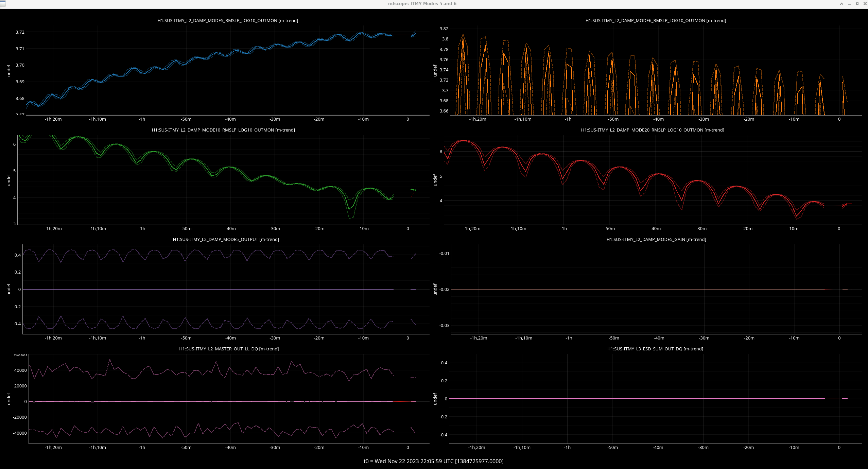868x469 pixels.
Task: Click the DAMP_MODE5_OUTPUT plot title
Action: (226, 240)
